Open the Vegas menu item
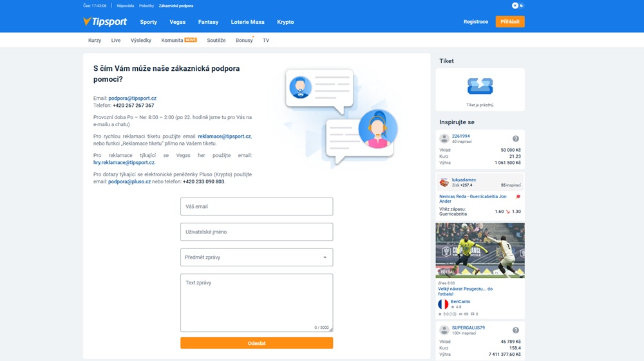The height and width of the screenshot is (361, 644). coord(177,22)
